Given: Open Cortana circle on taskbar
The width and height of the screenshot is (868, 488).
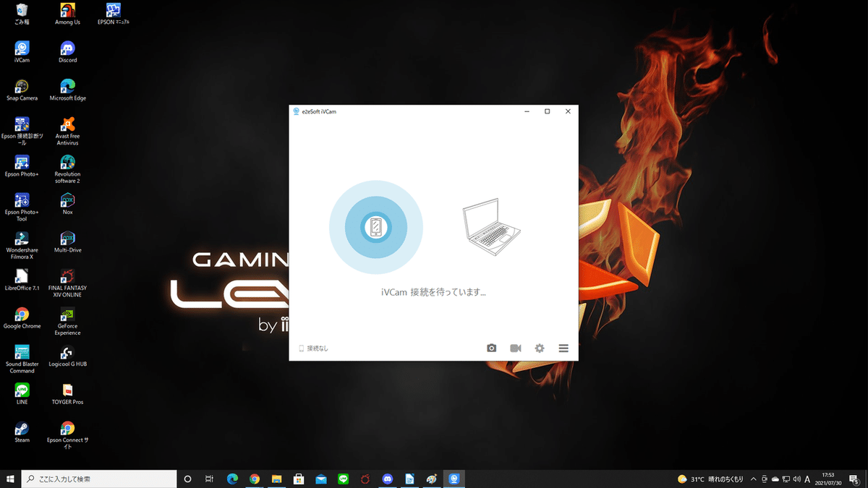Looking at the screenshot, I should 187,479.
